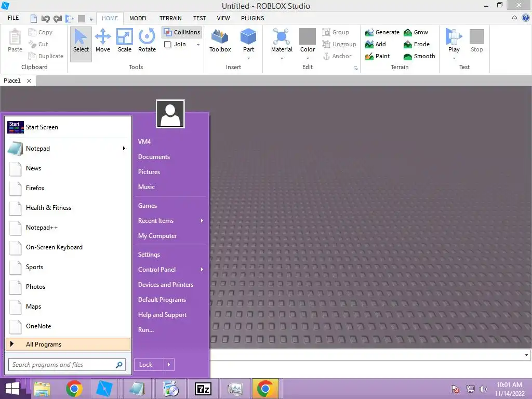Click the Undo arrow in quick access
The width and height of the screenshot is (532, 399).
click(45, 18)
